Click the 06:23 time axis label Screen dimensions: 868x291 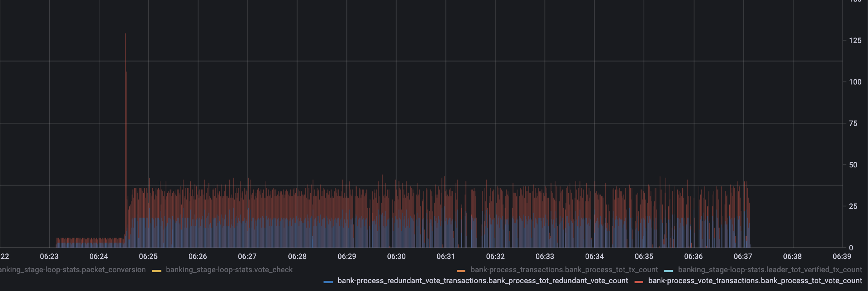pos(49,257)
